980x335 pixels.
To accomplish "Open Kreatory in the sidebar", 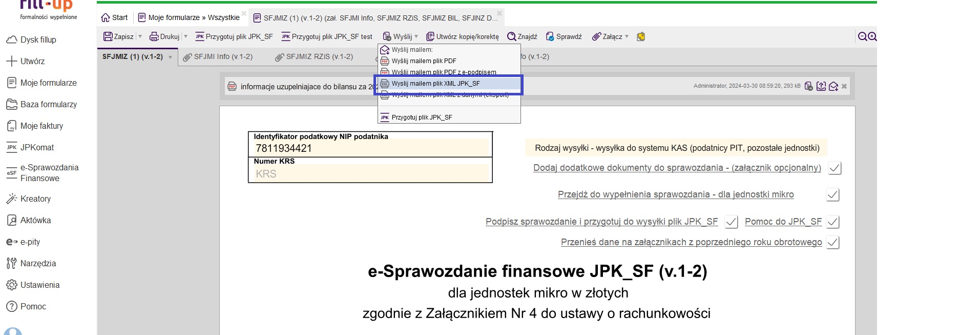I will pos(29,199).
